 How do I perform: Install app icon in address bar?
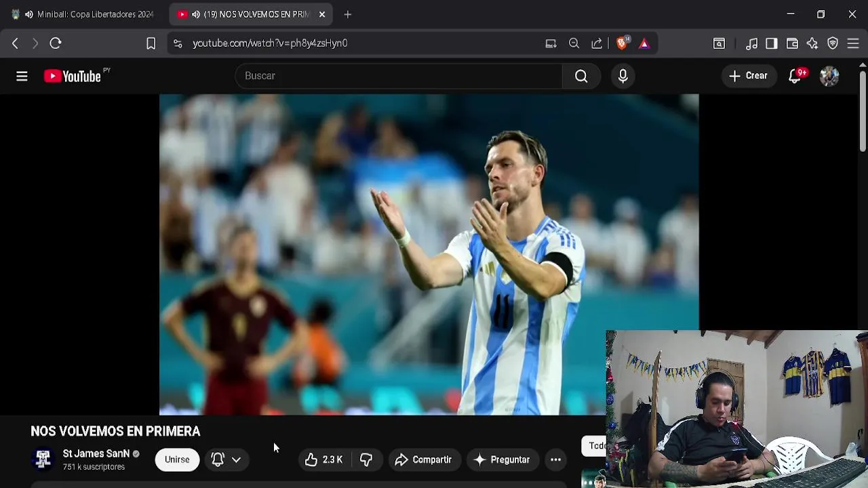[551, 43]
